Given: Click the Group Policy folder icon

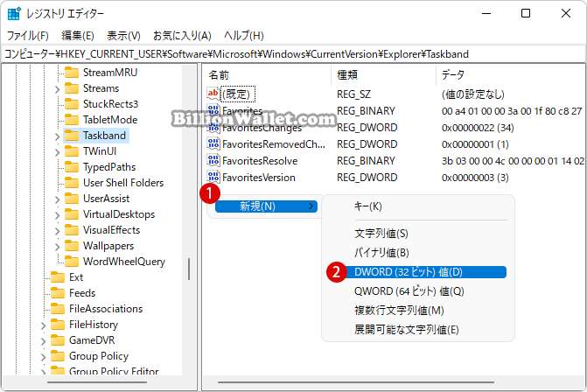Looking at the screenshot, I should point(58,355).
